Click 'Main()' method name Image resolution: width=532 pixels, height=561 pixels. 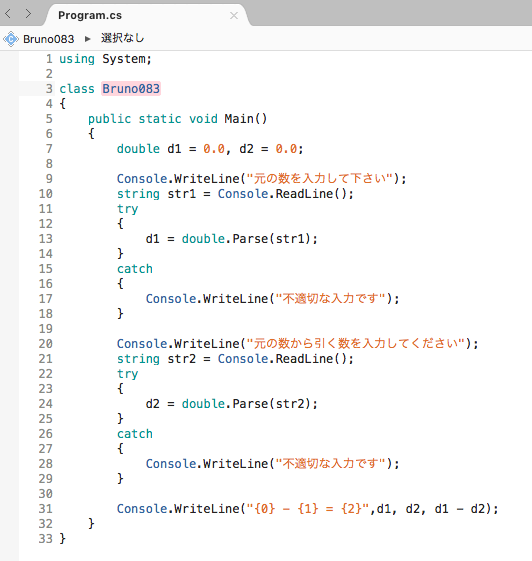point(246,119)
